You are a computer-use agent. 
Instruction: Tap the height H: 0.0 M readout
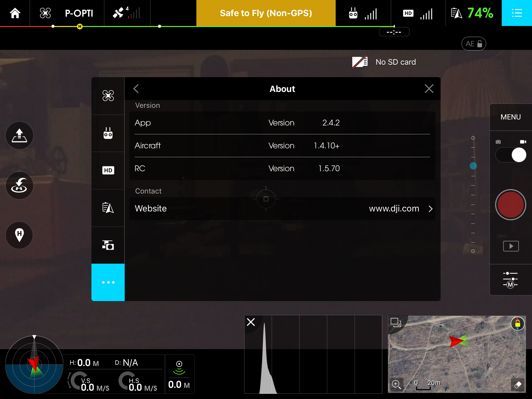coord(84,363)
